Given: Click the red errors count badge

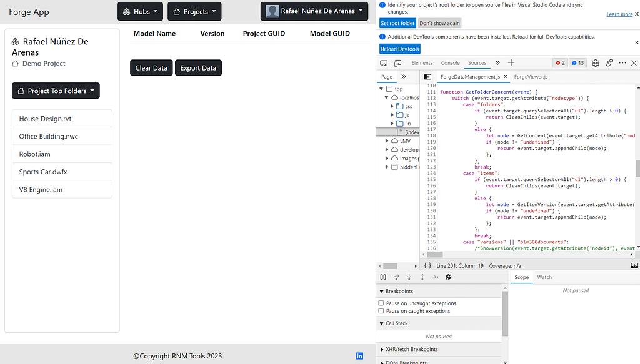Looking at the screenshot, I should click(x=560, y=63).
